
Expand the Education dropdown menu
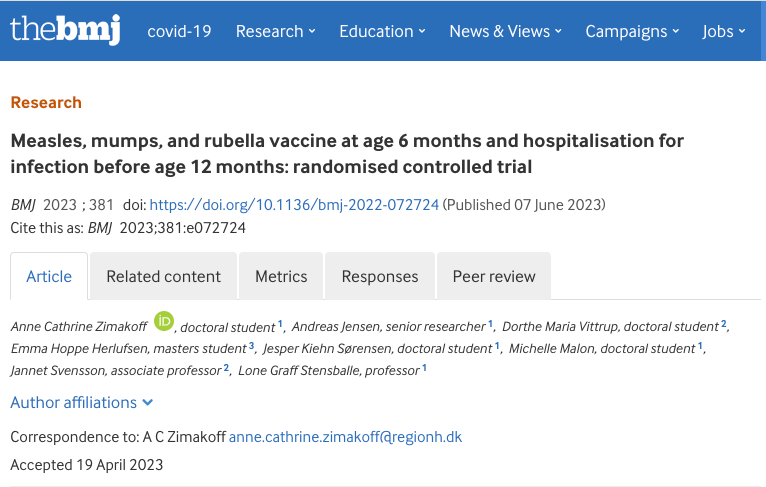click(x=382, y=31)
